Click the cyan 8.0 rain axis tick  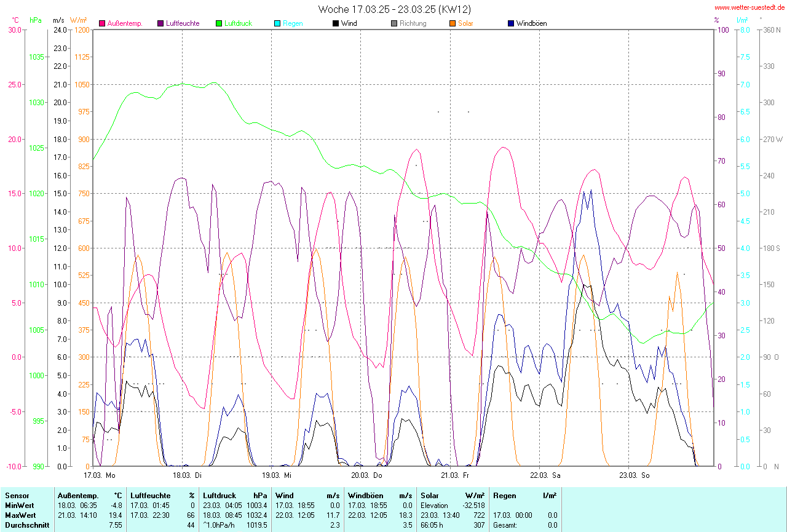pos(745,30)
